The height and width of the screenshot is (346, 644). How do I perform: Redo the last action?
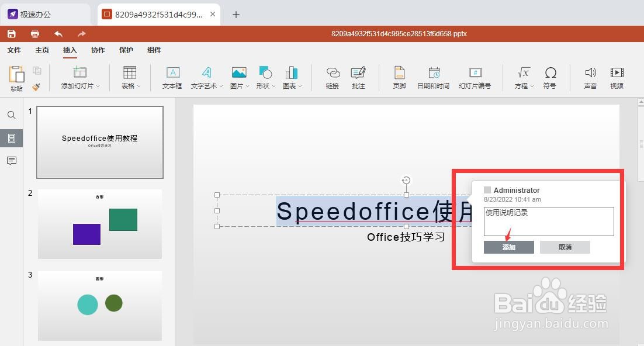click(82, 34)
